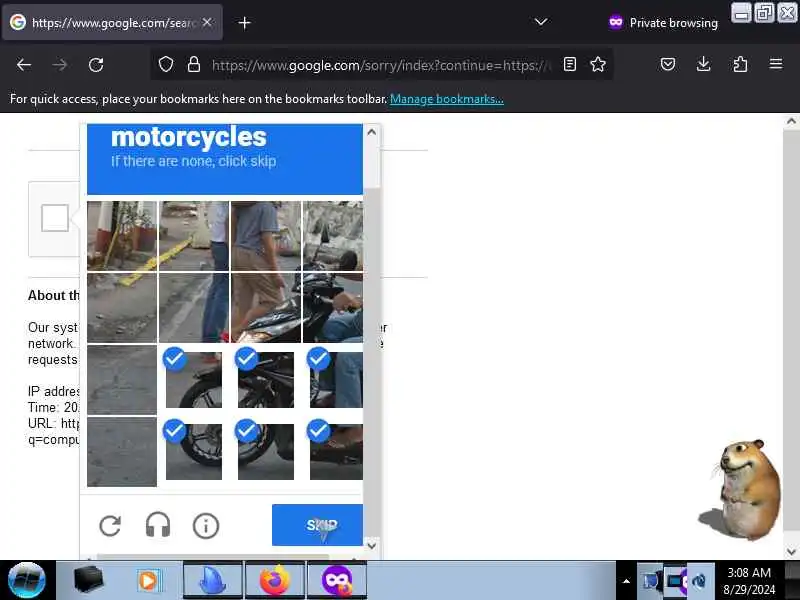Go back using the browser back arrow
800x600 pixels.
(24, 65)
